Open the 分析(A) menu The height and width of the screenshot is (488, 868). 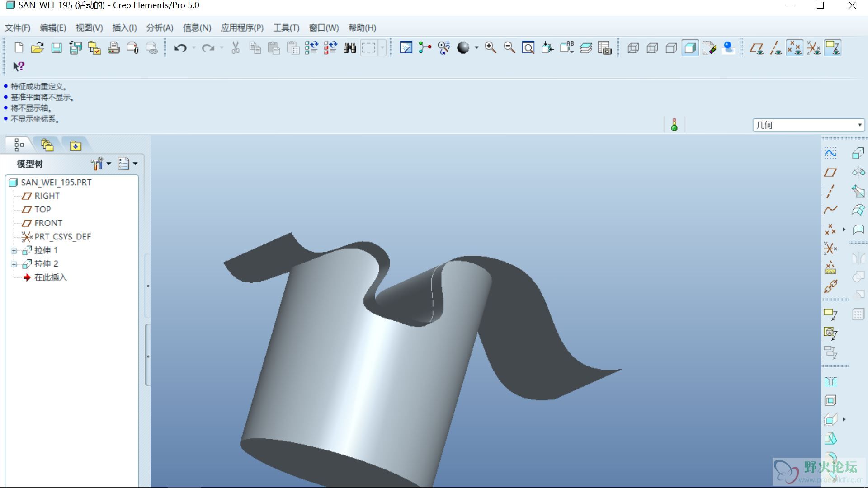tap(160, 28)
